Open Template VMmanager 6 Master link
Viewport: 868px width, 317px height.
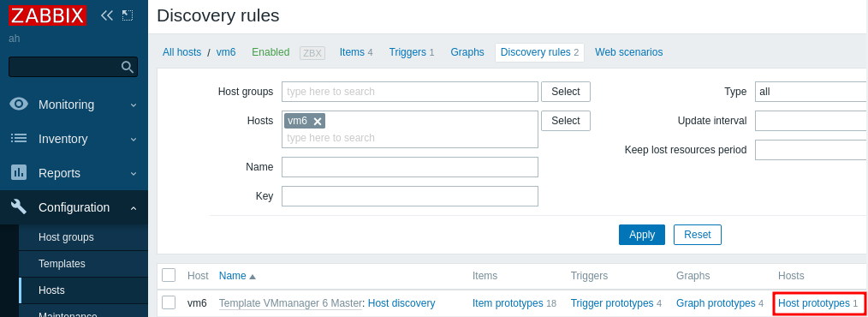pyautogui.click(x=290, y=303)
